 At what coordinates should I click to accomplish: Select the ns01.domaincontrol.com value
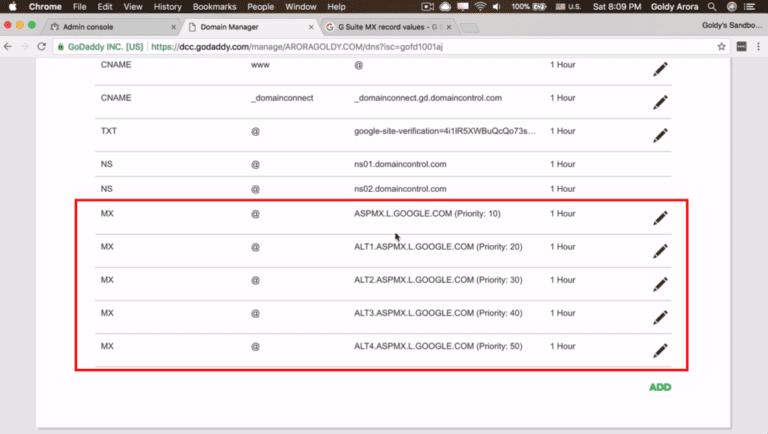[x=400, y=164]
